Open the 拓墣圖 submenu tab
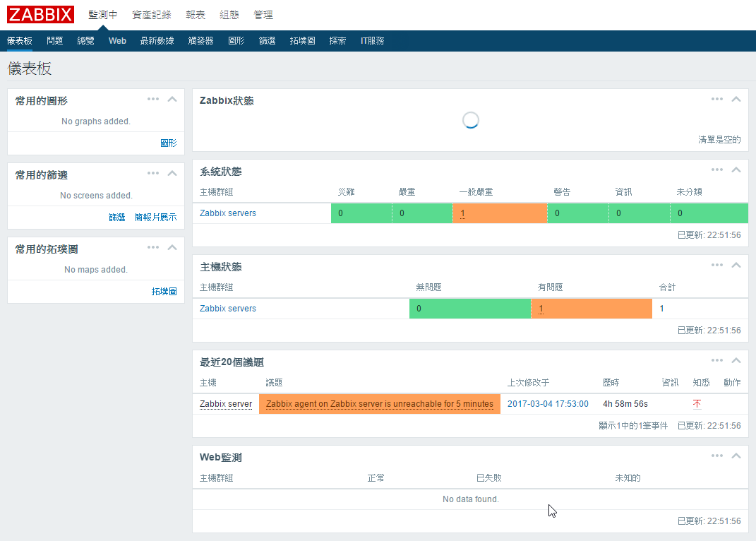756x541 pixels. click(x=302, y=41)
